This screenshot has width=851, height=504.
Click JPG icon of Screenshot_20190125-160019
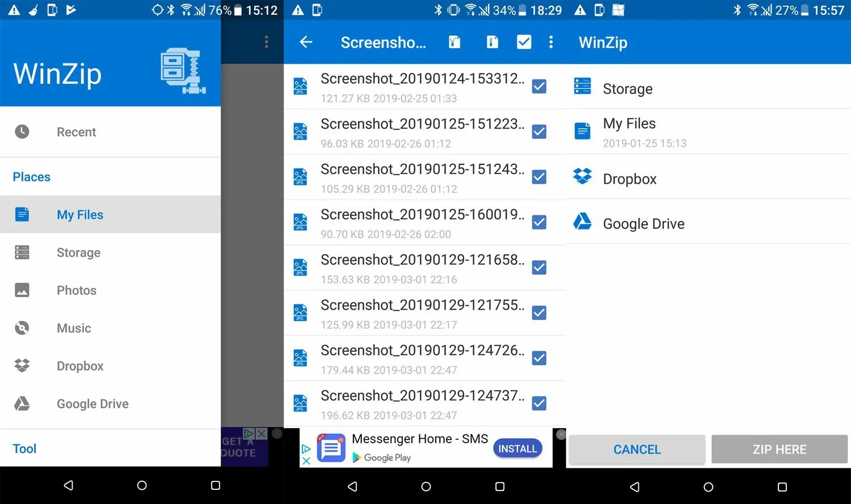coord(300,222)
